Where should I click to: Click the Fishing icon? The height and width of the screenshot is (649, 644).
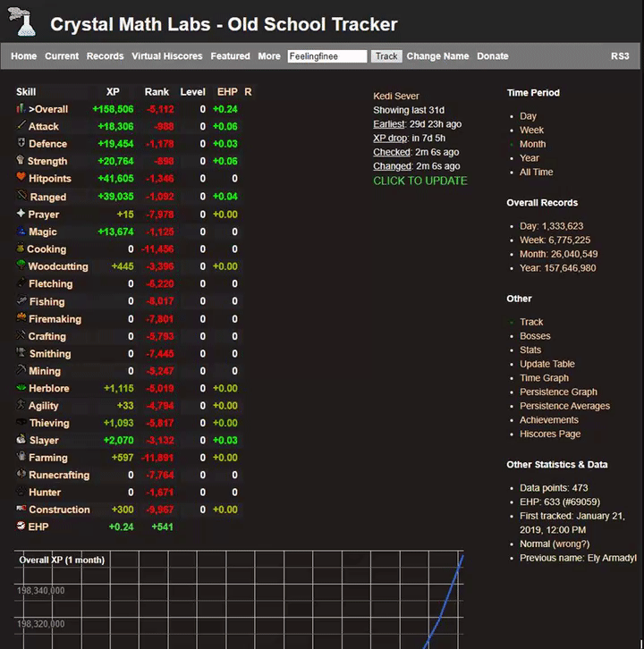click(21, 300)
